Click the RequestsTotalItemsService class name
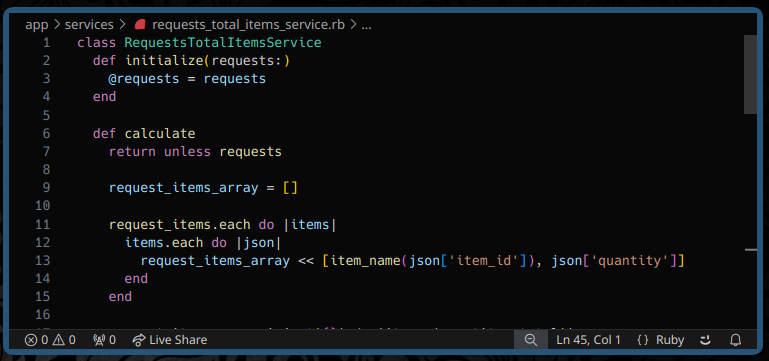 (x=223, y=43)
